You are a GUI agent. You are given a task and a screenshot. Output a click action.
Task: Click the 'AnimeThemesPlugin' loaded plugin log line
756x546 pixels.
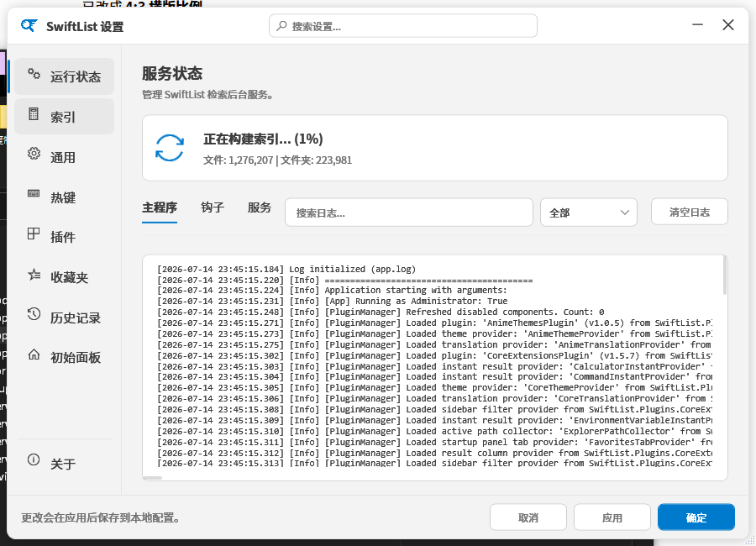[x=434, y=323]
